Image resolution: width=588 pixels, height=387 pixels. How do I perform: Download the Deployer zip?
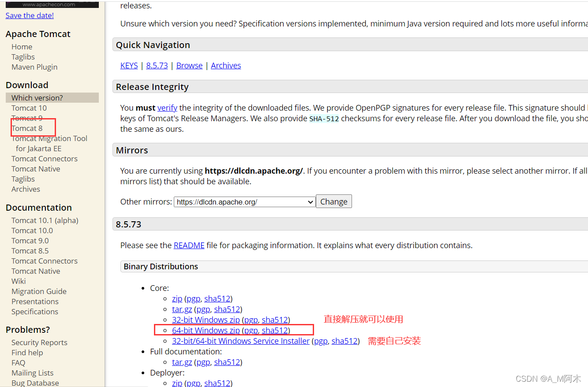click(177, 383)
